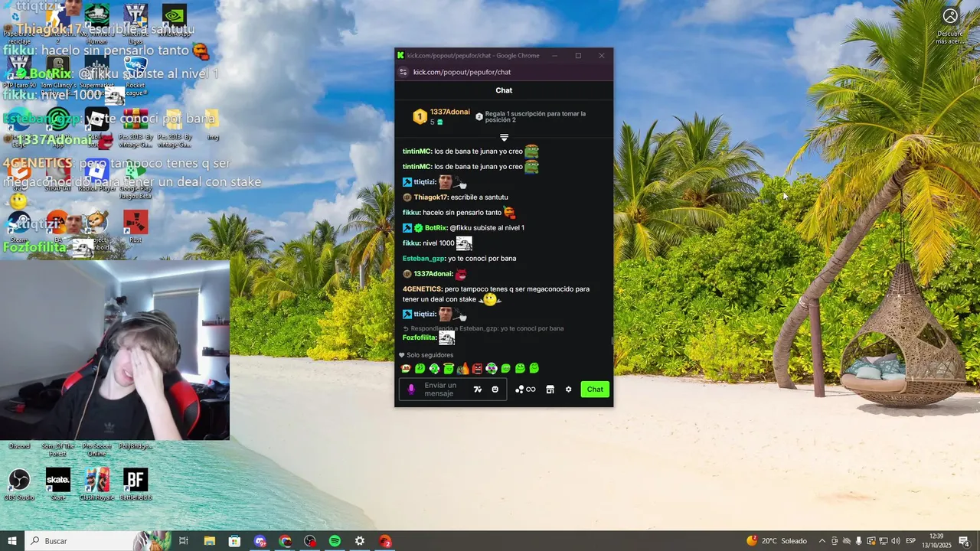The width and height of the screenshot is (980, 551).
Task: Select the fire emote in quick emote row
Action: (x=463, y=369)
